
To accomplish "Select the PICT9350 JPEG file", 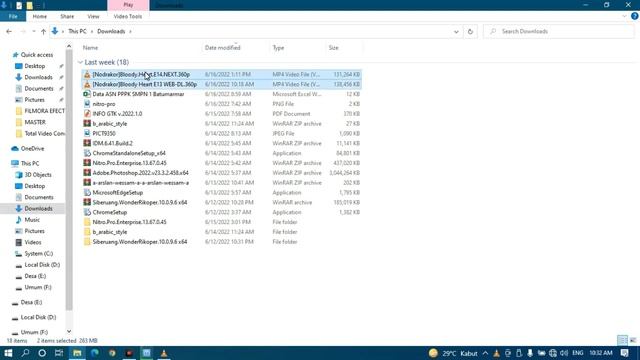I will tap(104, 133).
